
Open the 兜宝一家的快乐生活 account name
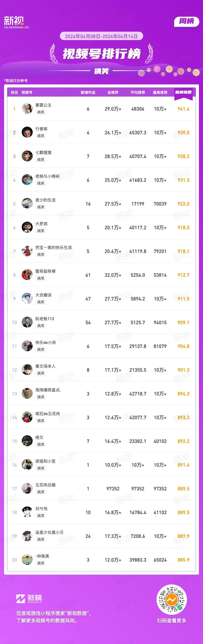[x=54, y=248]
